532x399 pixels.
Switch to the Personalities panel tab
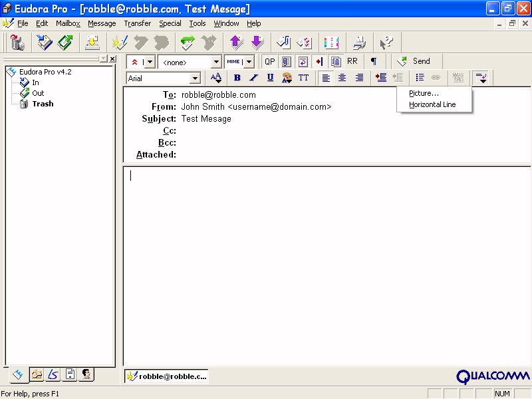(86, 374)
